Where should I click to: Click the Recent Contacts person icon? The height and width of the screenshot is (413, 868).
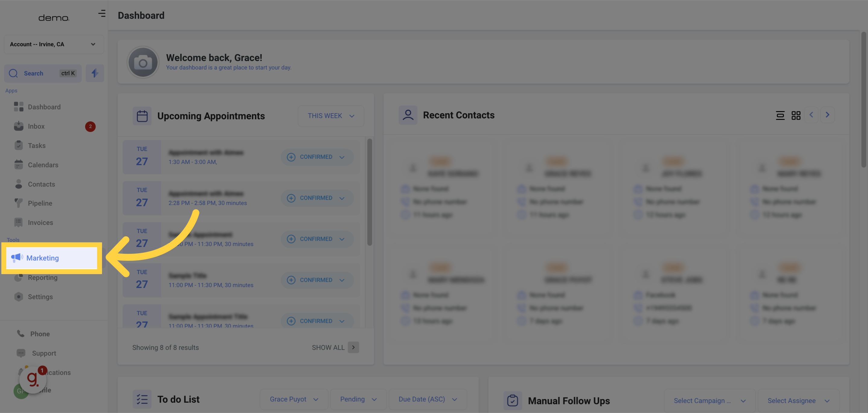coord(408,115)
